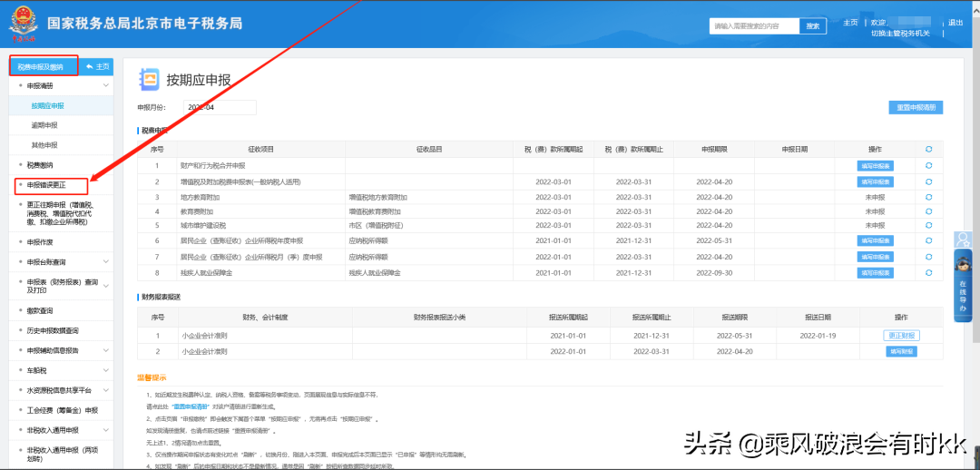Click 填写申报表 for 企业所得税年度申报

pos(875,240)
